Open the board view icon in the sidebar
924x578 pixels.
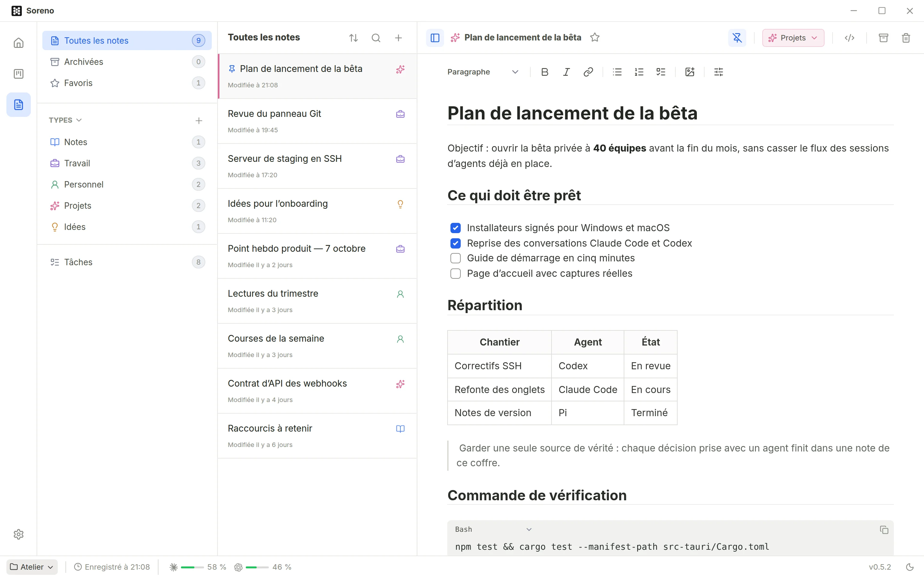pos(18,74)
